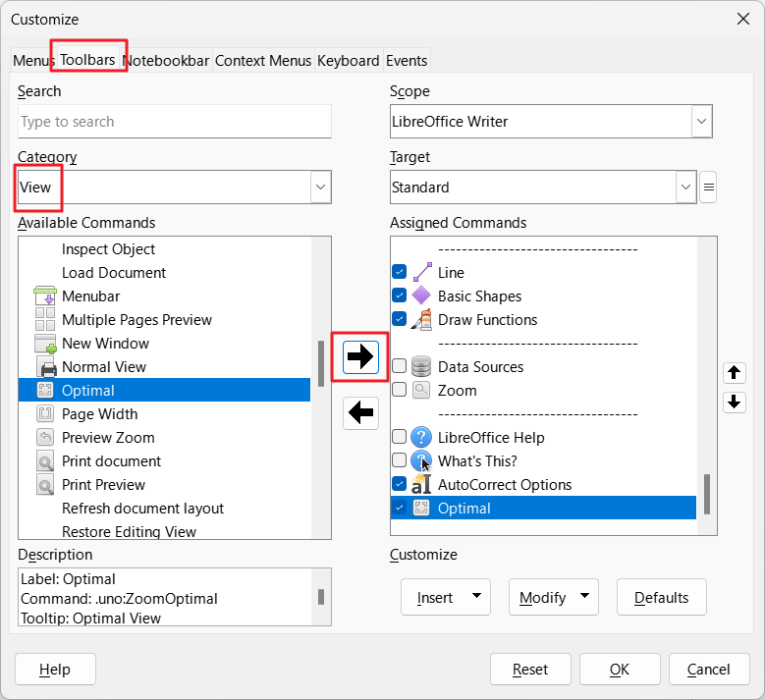Click the Defaults button

tap(662, 597)
